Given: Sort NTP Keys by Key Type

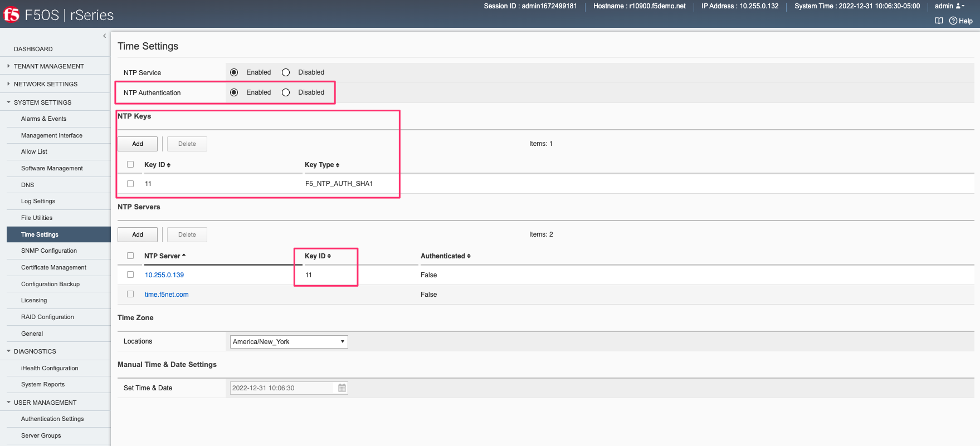Looking at the screenshot, I should [x=322, y=165].
